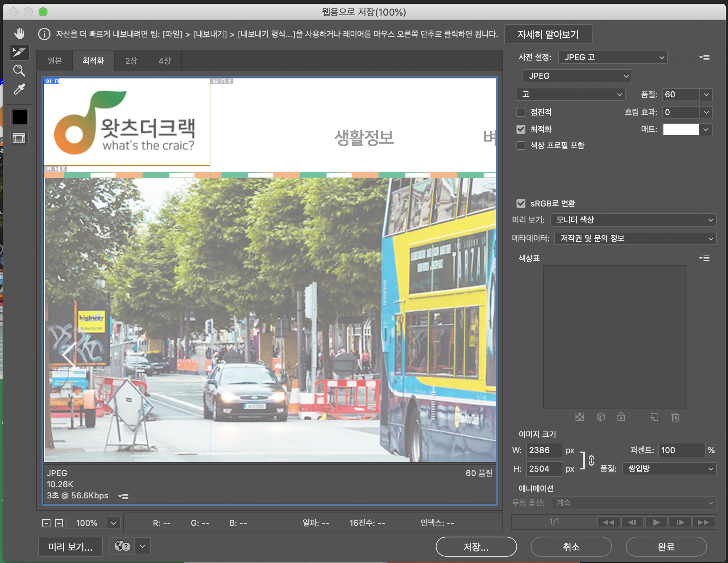Image resolution: width=728 pixels, height=563 pixels.
Task: Switch to the 4장 tab
Action: 164,61
